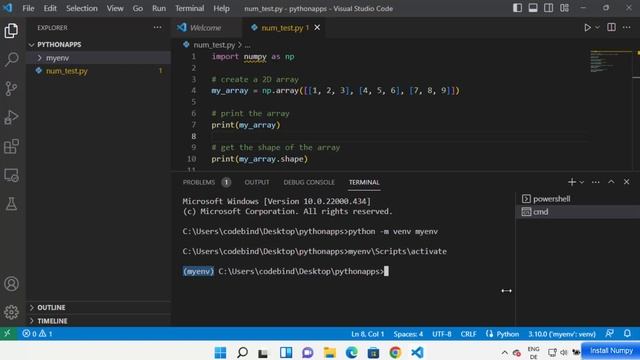Click Ln 8, Col 1 in status bar
This screenshot has height=360, width=640.
tap(367, 334)
